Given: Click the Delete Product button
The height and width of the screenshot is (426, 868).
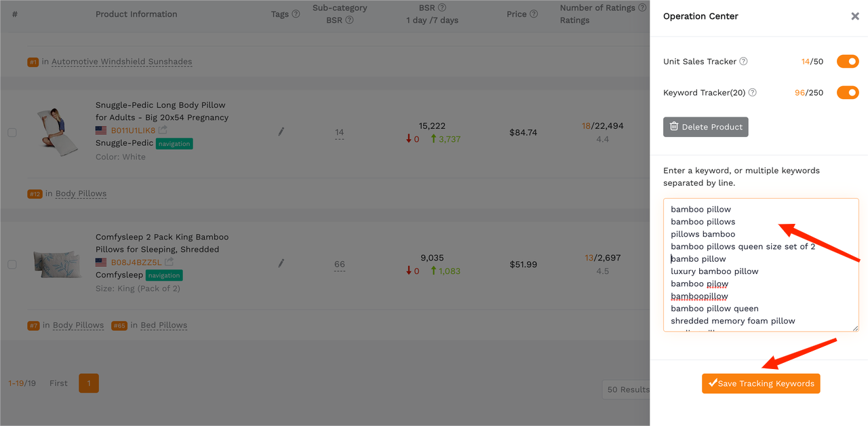Looking at the screenshot, I should tap(705, 127).
